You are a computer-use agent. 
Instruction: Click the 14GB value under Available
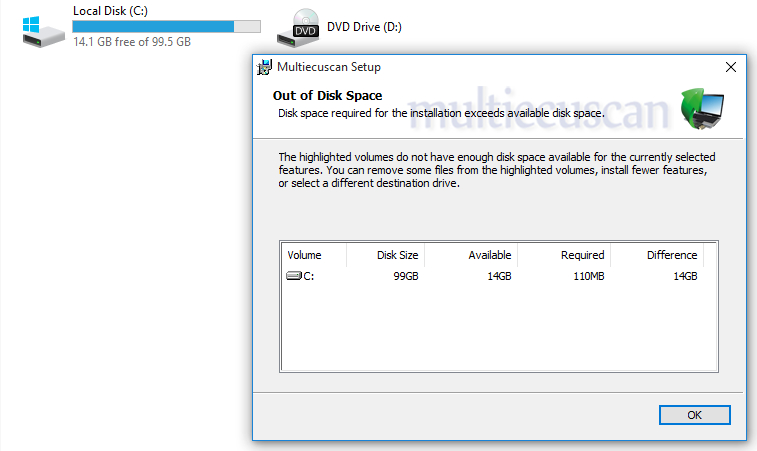pos(499,276)
